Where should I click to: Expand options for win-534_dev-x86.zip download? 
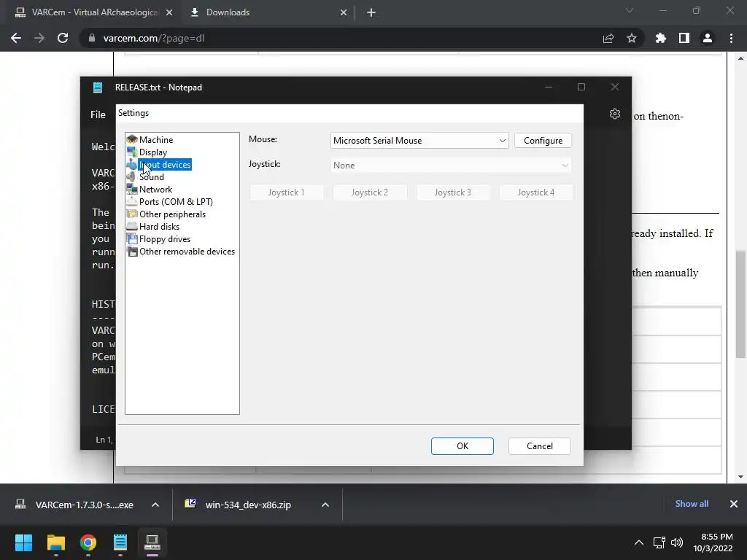point(325,505)
